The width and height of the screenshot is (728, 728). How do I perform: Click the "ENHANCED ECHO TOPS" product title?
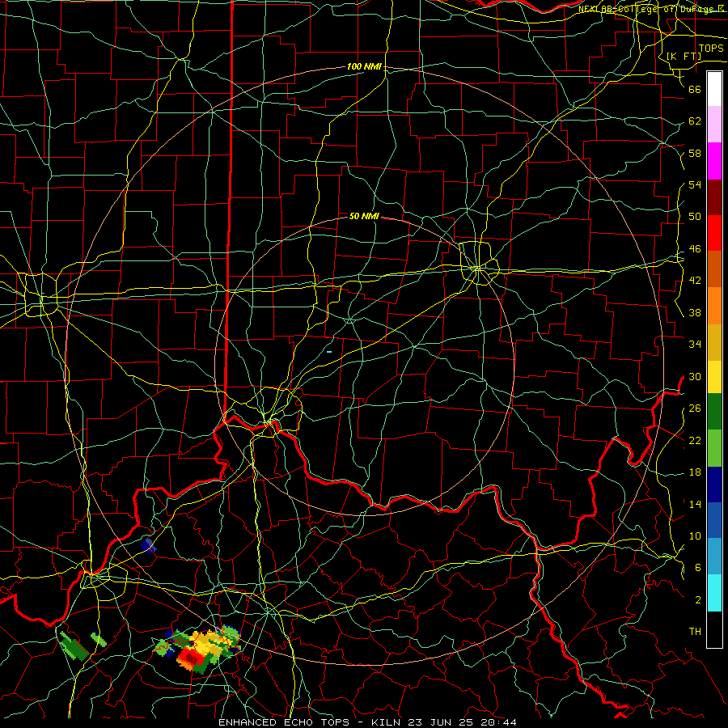284,722
